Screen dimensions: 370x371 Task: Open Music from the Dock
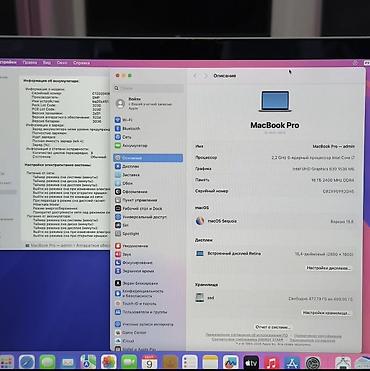click(272, 362)
